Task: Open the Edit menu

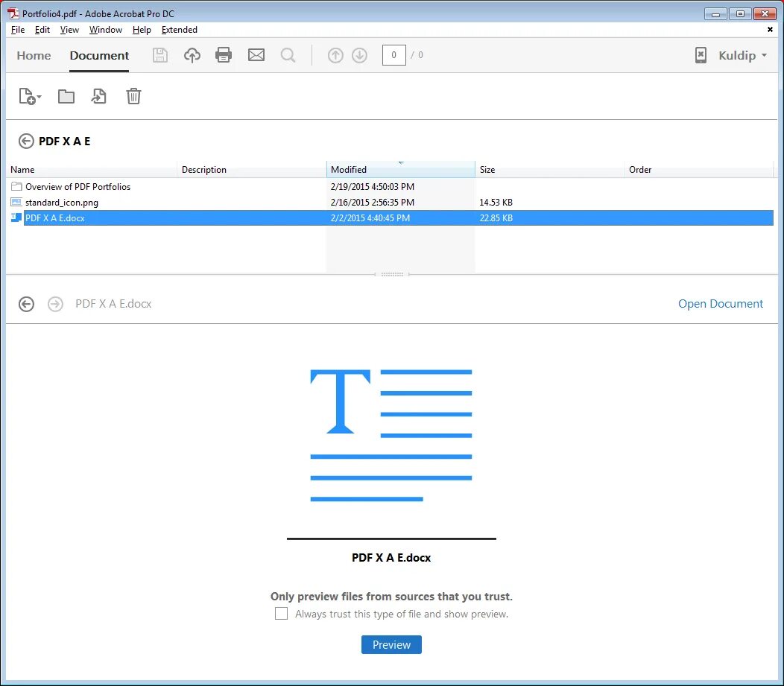Action: click(42, 30)
